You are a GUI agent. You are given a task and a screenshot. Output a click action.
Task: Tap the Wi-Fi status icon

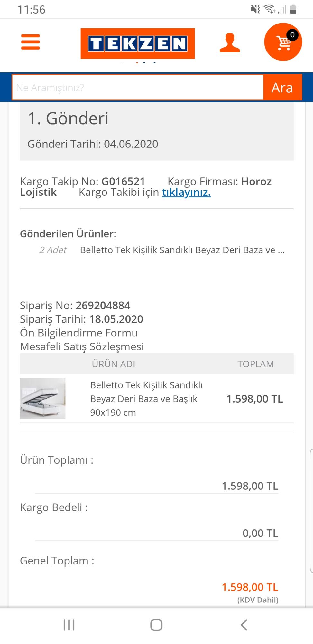269,9
